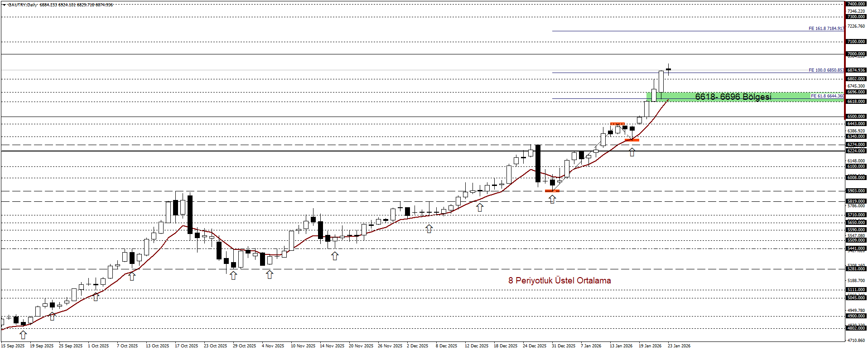The height and width of the screenshot is (351, 868).
Task: Click the FE 61.8 6644.360 label
Action: [827, 96]
